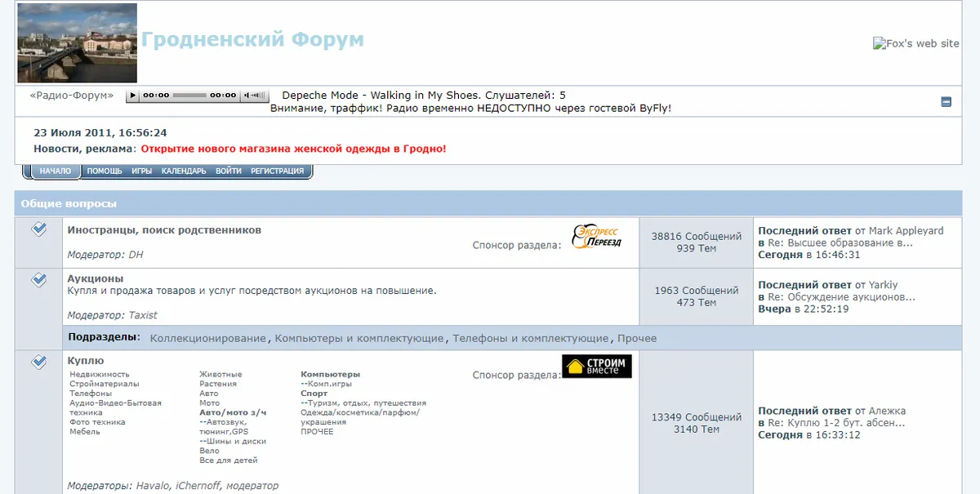Open the Начало menu tab
The height and width of the screenshot is (494, 980).
point(56,171)
